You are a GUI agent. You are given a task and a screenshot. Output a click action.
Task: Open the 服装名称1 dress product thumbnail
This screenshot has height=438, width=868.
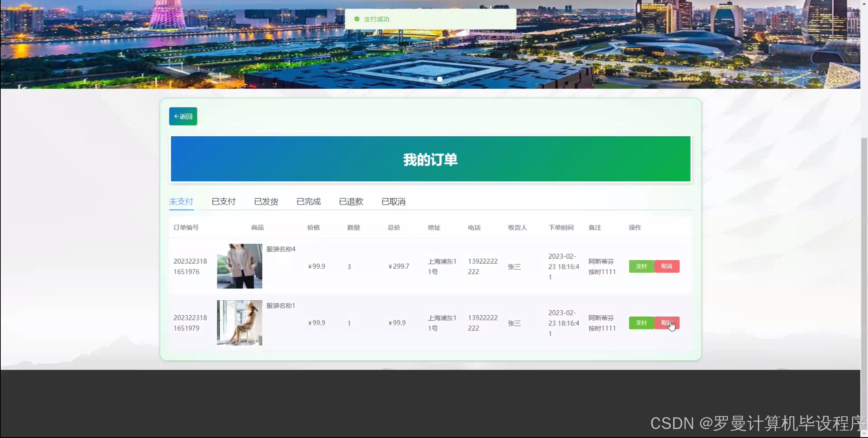239,323
